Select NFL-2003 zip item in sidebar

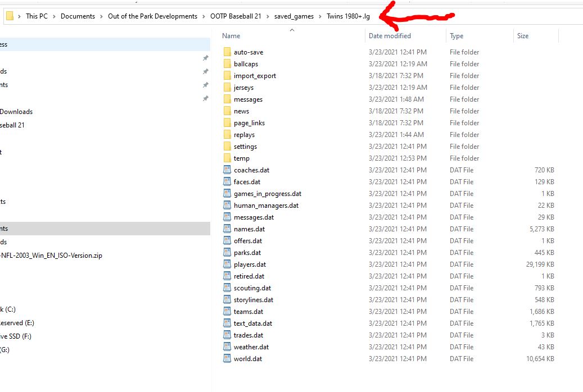(x=51, y=256)
